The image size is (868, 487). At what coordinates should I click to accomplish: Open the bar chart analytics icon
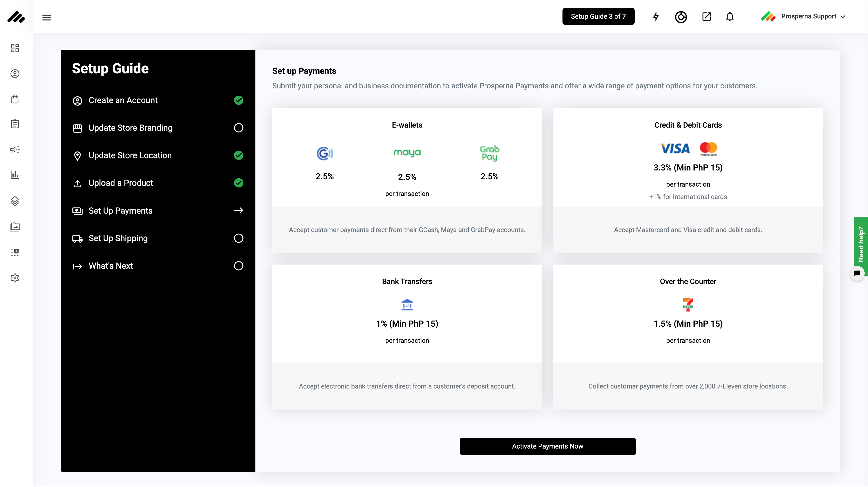coord(15,175)
